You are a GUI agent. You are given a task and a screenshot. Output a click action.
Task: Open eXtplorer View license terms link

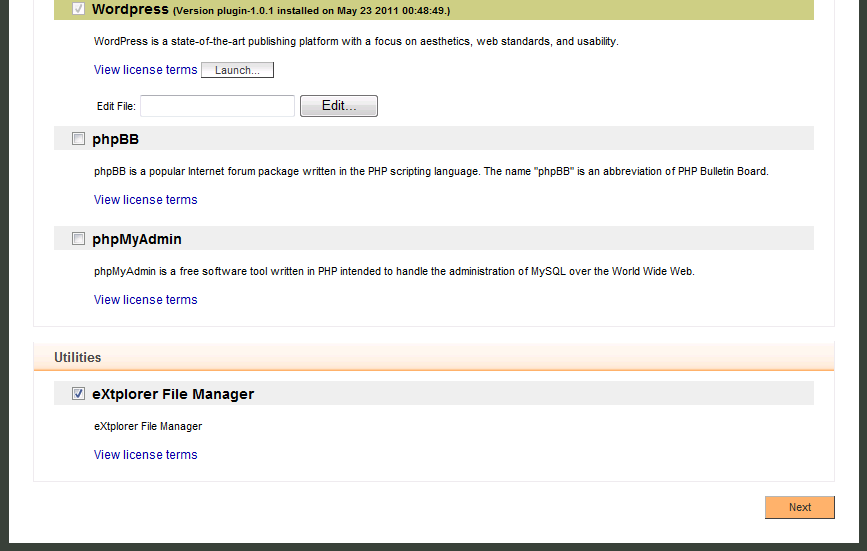[145, 454]
